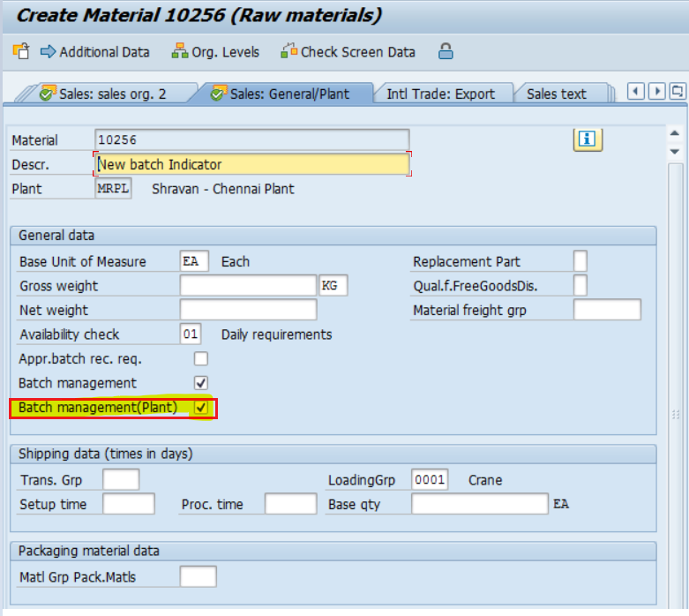Viewport: 689px width, 616px height.
Task: Click the Trans. Grp input field
Action: (x=121, y=480)
